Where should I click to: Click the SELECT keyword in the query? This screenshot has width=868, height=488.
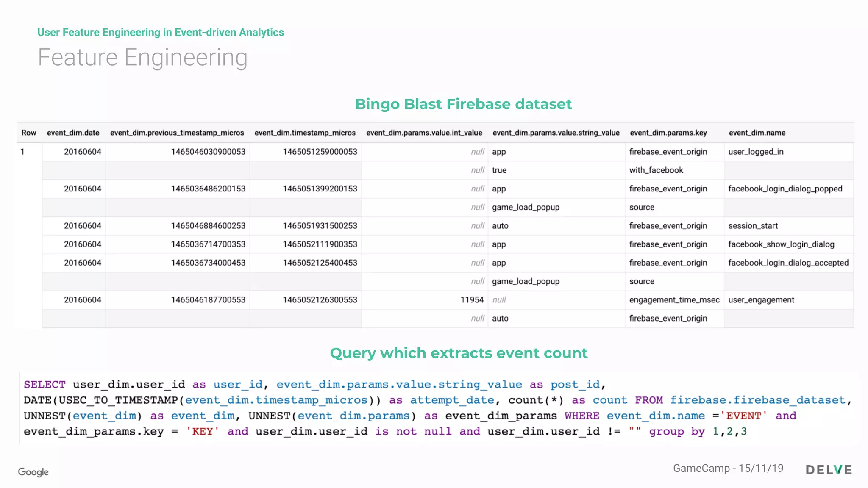(x=45, y=385)
